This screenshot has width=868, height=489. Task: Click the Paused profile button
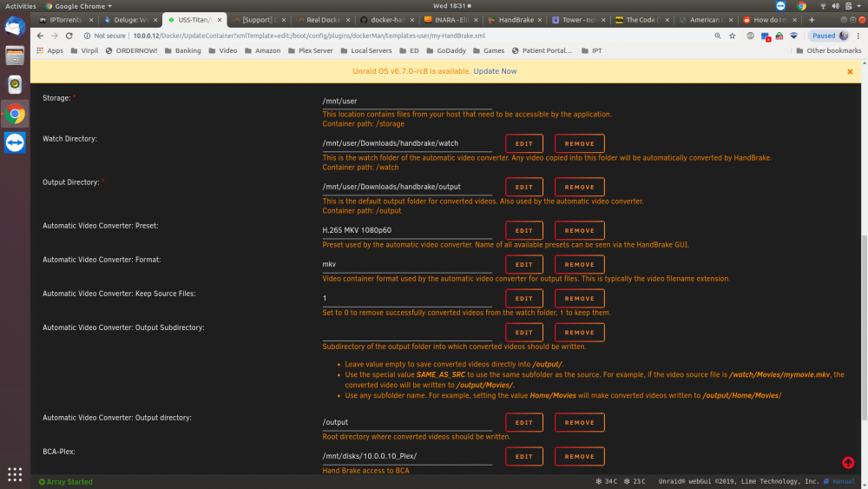pos(830,36)
